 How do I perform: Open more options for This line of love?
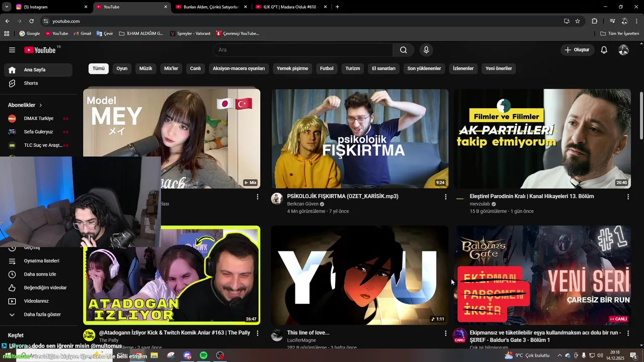click(445, 333)
